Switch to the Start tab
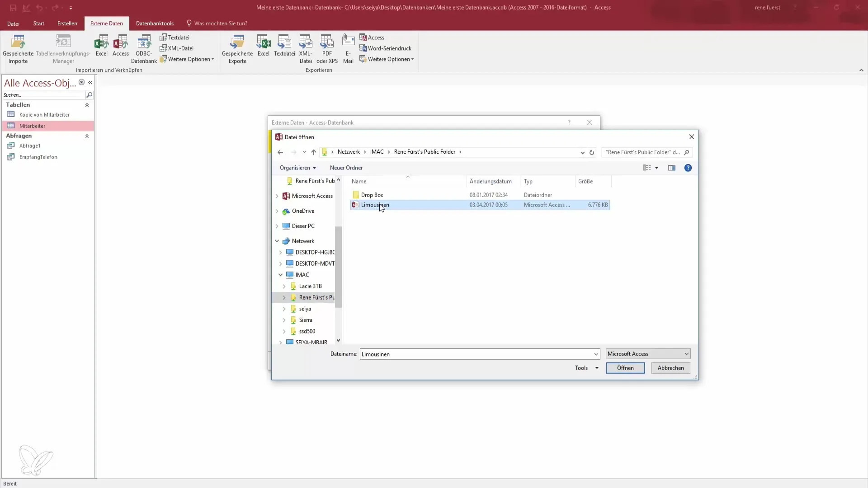 (39, 23)
